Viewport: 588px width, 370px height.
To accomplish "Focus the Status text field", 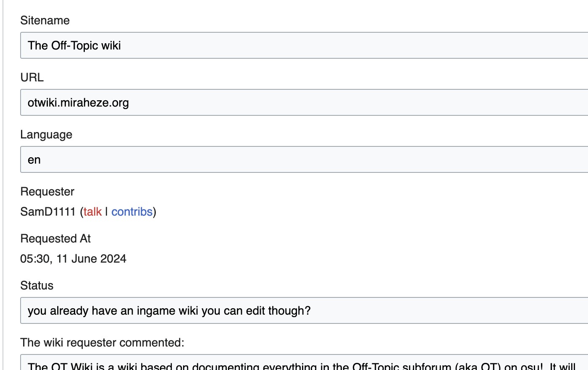I will click(x=304, y=310).
